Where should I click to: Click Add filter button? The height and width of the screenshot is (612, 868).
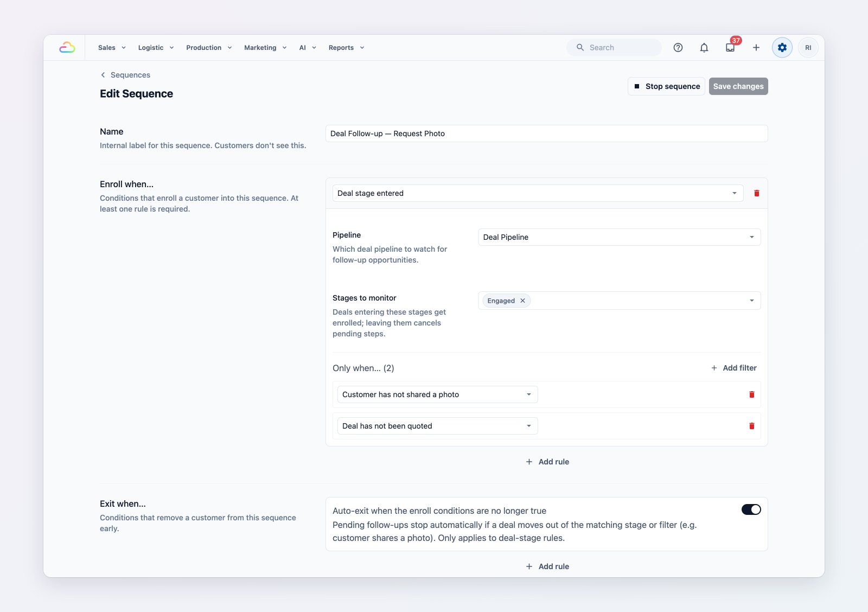[734, 368]
